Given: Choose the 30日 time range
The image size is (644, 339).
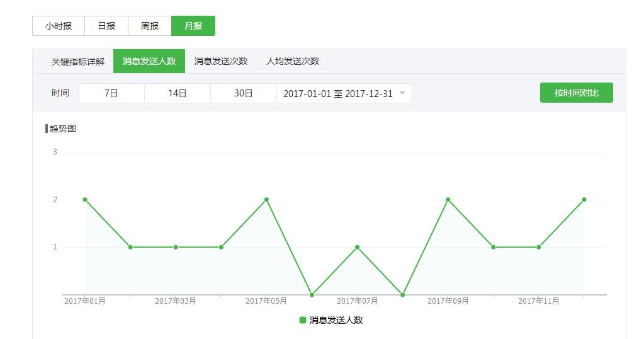Looking at the screenshot, I should pos(244,93).
